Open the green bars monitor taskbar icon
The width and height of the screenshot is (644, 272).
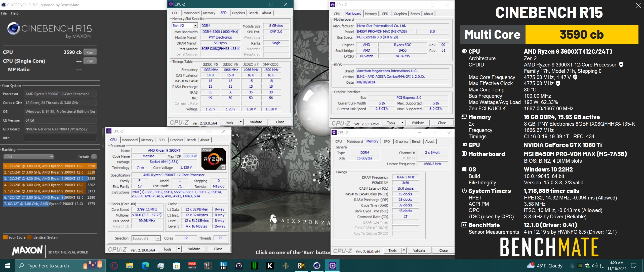point(254,266)
